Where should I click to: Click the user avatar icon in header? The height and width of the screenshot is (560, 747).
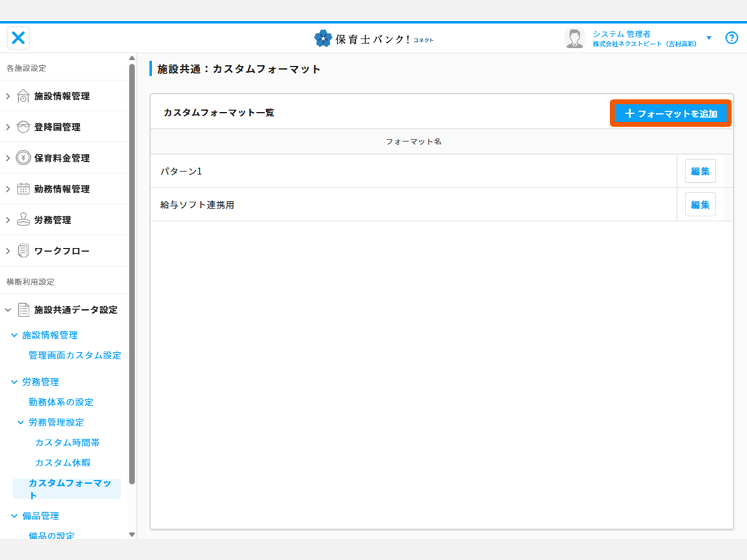[575, 38]
